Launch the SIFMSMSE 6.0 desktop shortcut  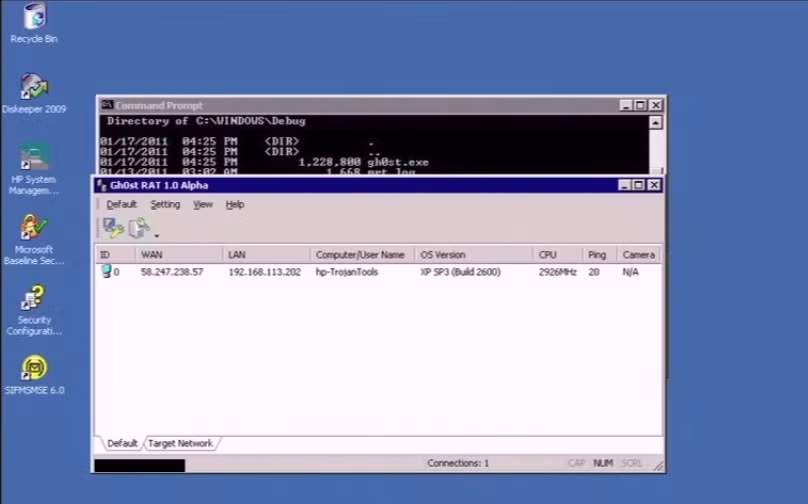point(34,375)
